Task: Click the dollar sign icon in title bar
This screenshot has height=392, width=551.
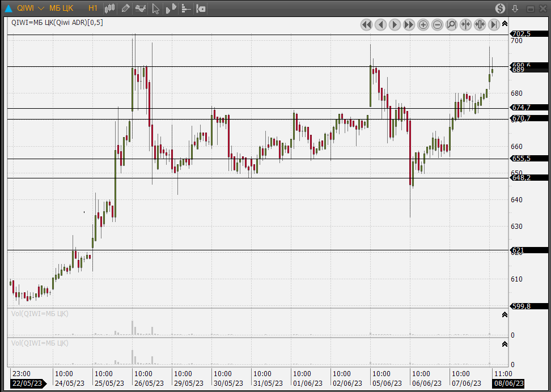Action: pos(500,8)
